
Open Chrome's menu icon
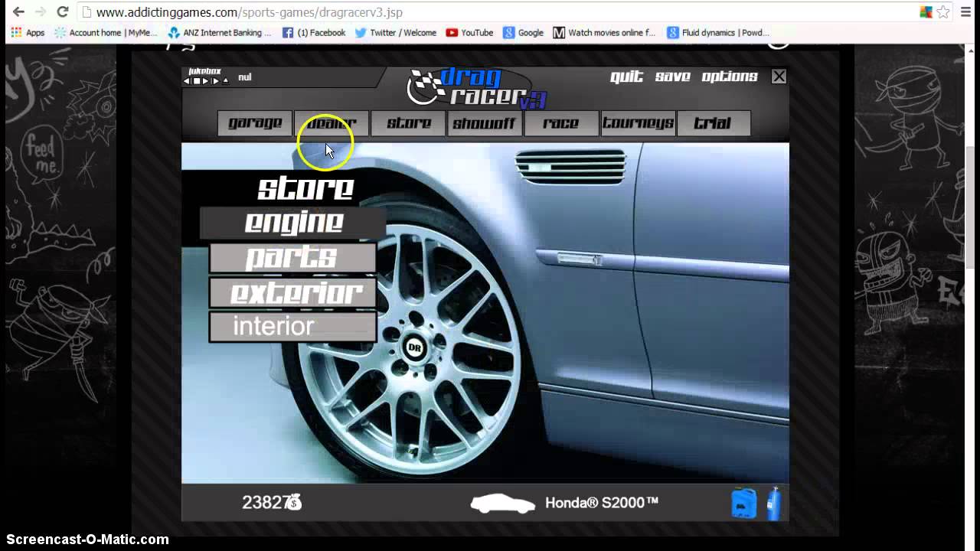pyautogui.click(x=965, y=12)
